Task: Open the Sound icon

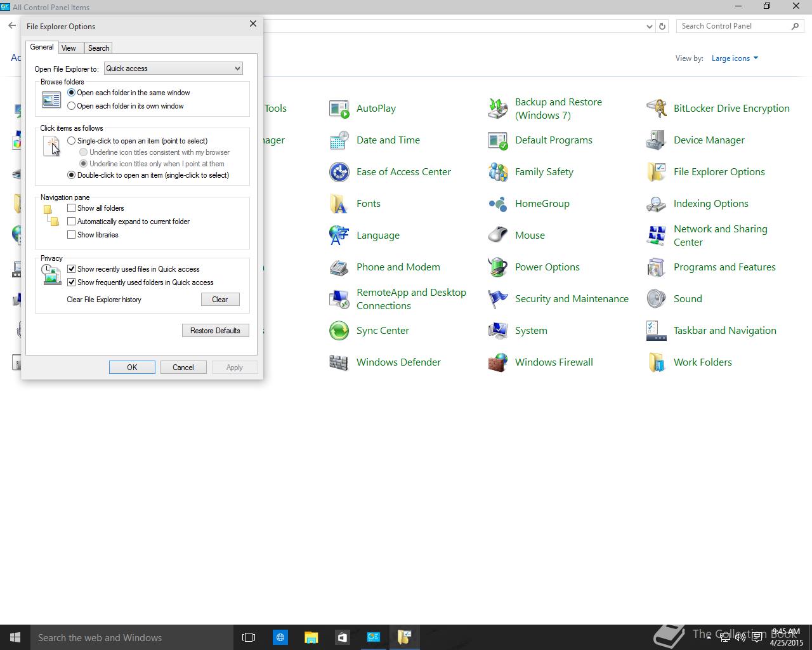Action: [656, 299]
